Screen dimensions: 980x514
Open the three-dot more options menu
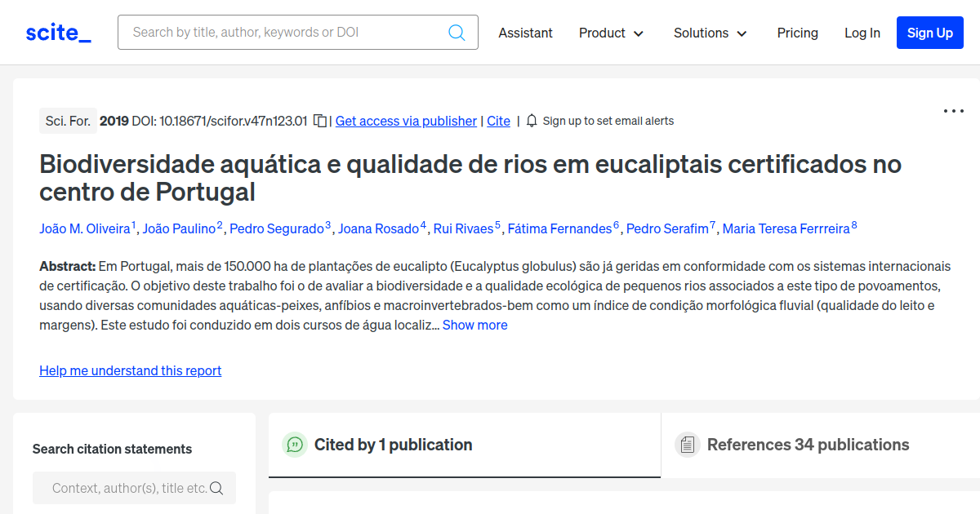click(954, 111)
